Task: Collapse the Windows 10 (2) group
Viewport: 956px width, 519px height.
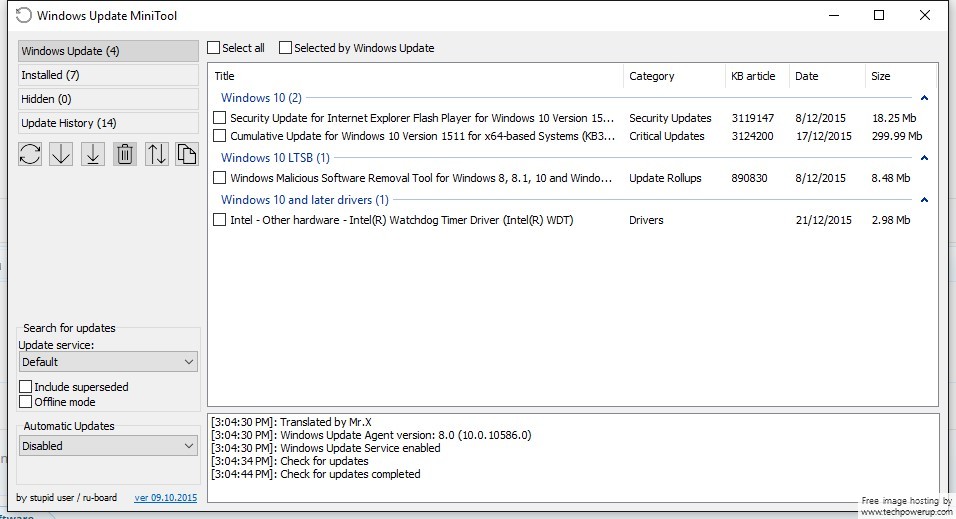Action: pyautogui.click(x=924, y=98)
